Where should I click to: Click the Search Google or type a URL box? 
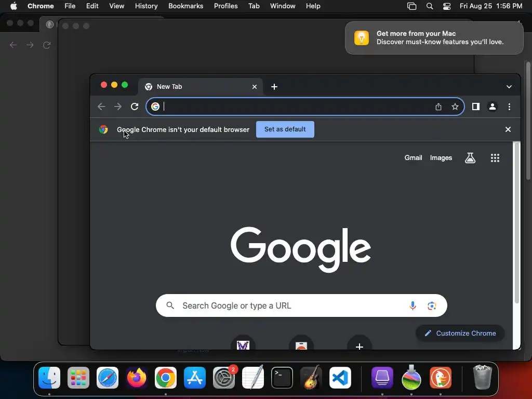tap(301, 305)
